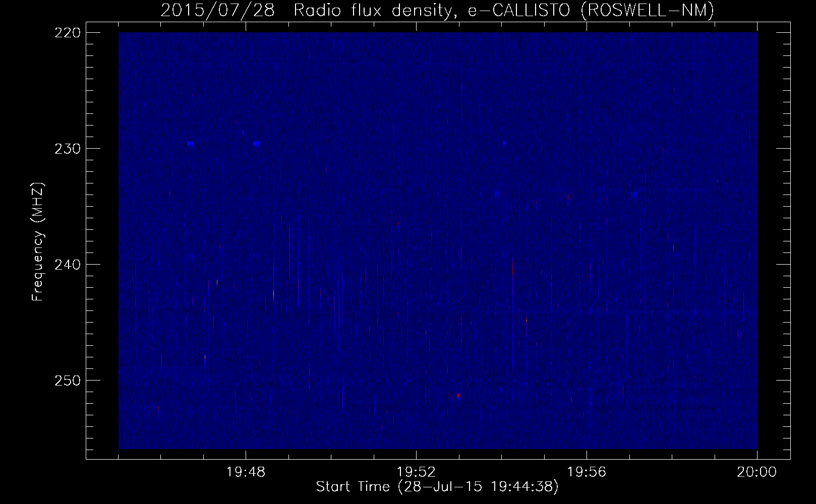Click the 19:52 time tick label
Screen dimensions: 816x504
416,472
